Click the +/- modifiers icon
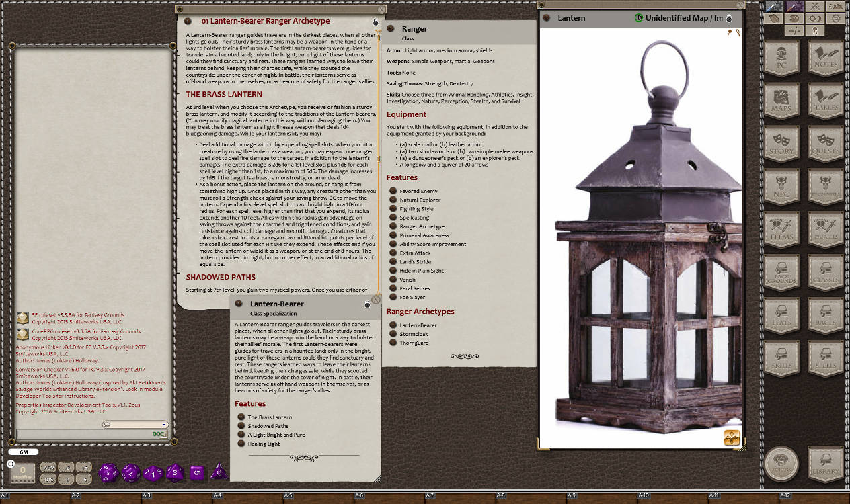This screenshot has height=504, width=850. coord(794,30)
